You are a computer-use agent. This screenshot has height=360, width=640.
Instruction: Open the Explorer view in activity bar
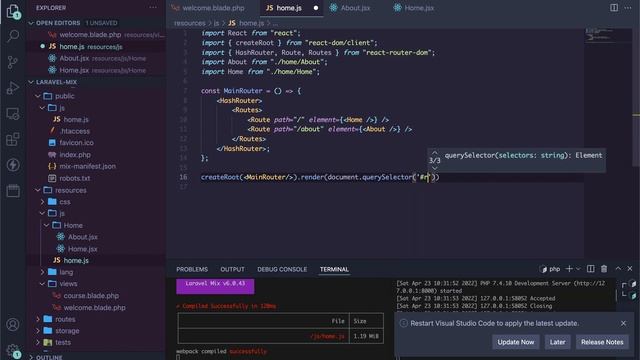point(13,11)
